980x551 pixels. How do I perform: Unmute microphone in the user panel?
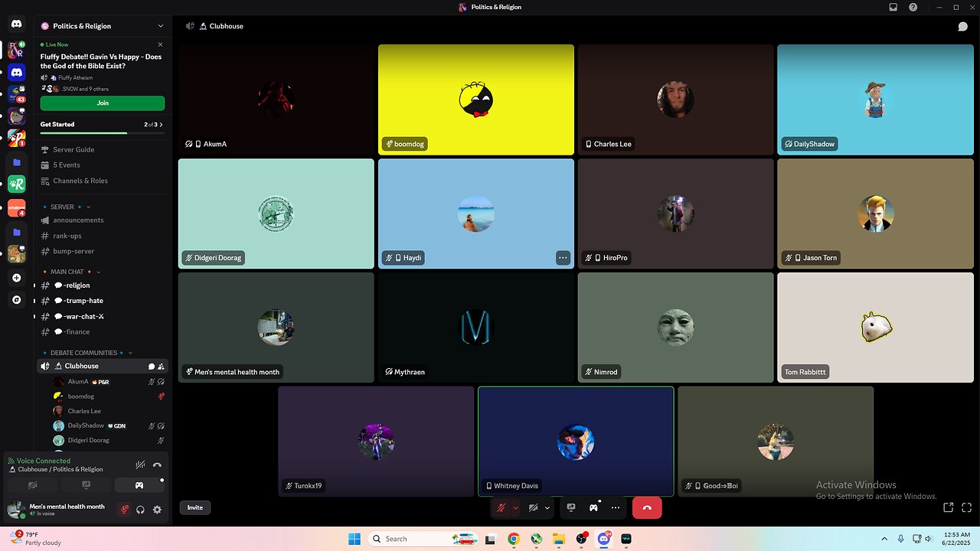coord(124,510)
